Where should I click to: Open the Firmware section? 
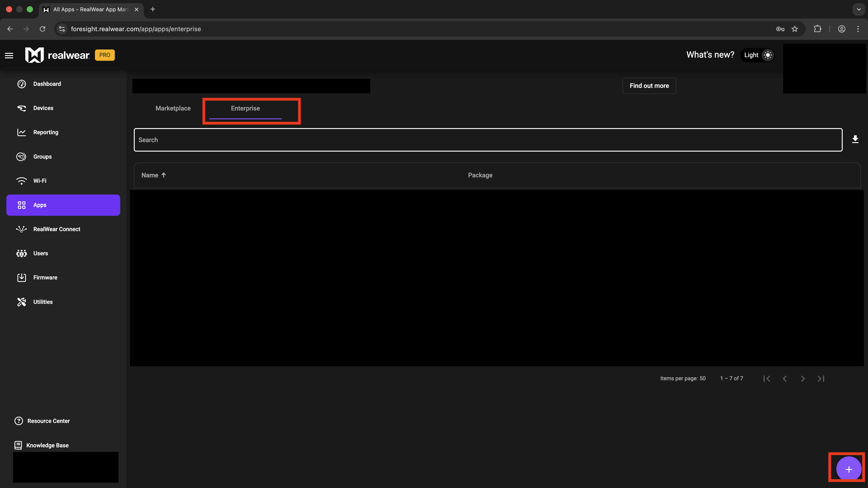(63, 277)
